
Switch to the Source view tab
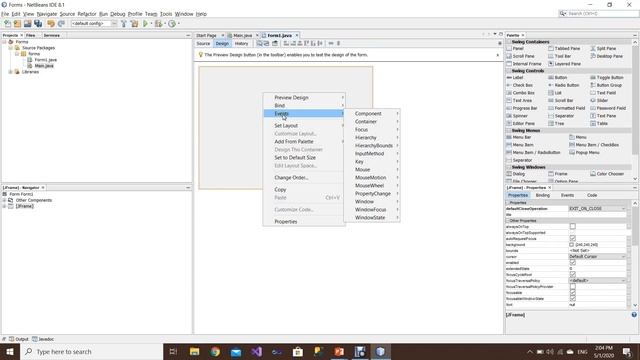click(x=203, y=43)
